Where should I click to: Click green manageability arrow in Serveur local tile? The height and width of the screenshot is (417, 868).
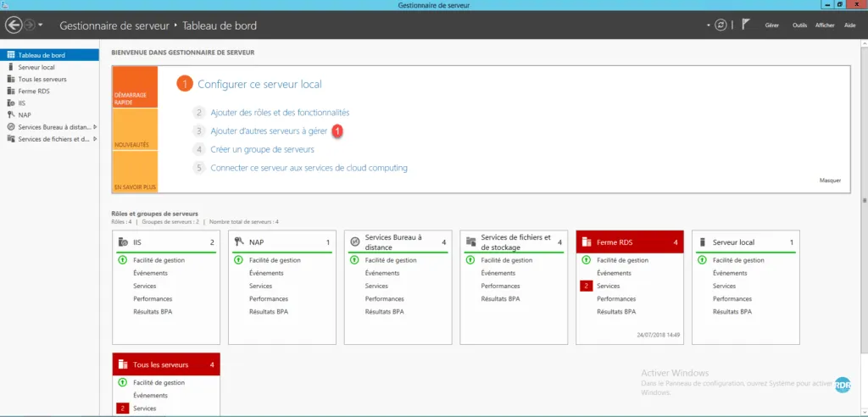(704, 260)
